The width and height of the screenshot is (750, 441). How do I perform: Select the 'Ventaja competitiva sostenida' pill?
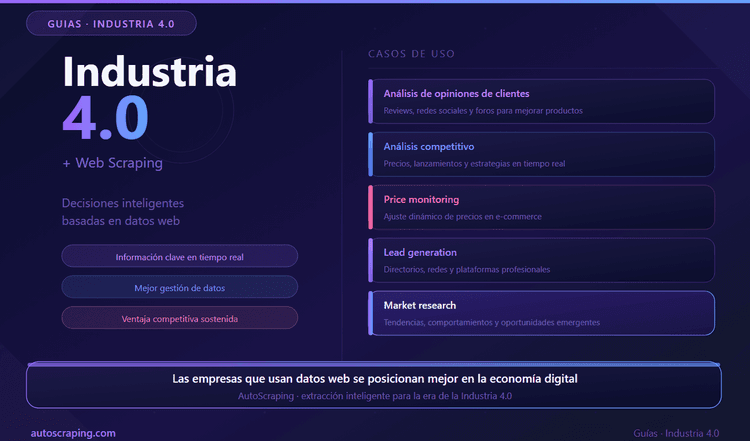click(179, 318)
